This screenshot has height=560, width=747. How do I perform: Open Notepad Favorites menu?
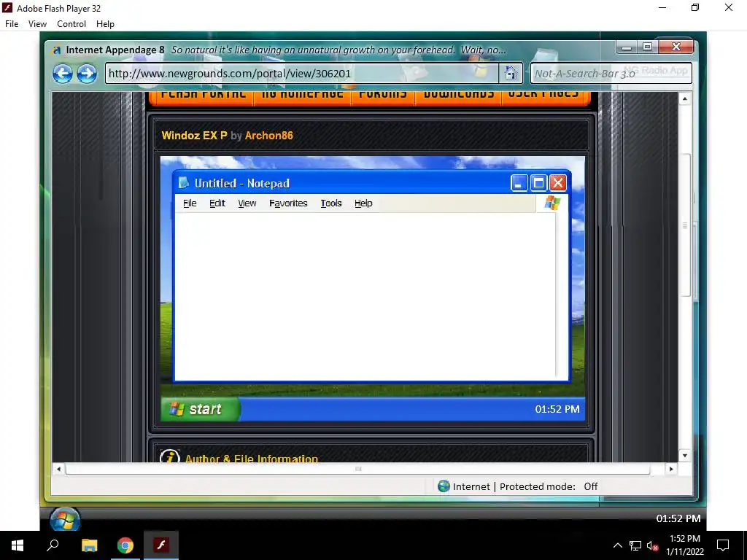click(288, 203)
